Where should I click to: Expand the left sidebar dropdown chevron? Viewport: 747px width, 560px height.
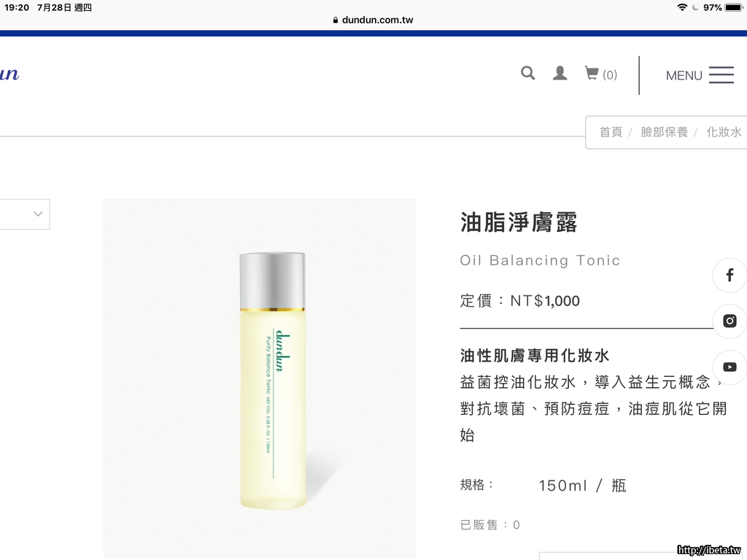point(38,214)
